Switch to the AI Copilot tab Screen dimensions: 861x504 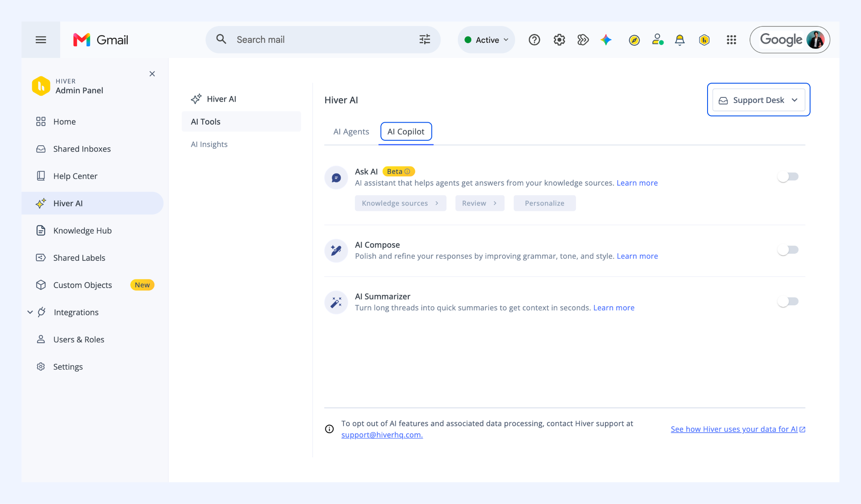[x=406, y=132]
